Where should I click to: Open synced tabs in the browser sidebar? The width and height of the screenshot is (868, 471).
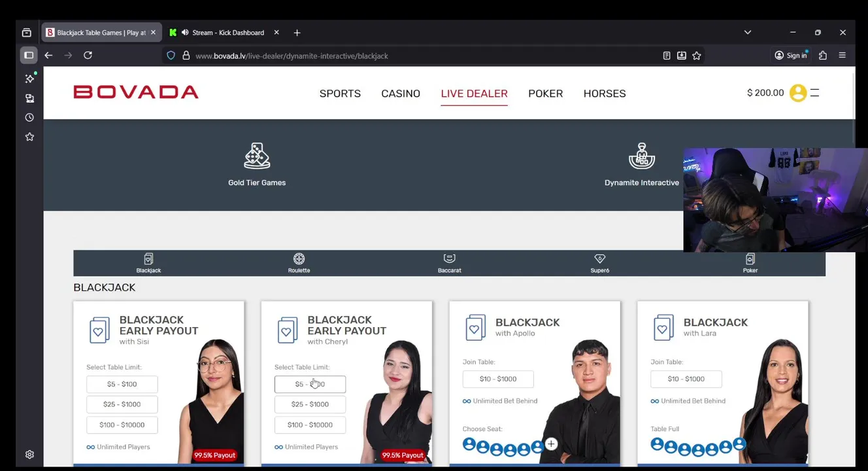29,98
